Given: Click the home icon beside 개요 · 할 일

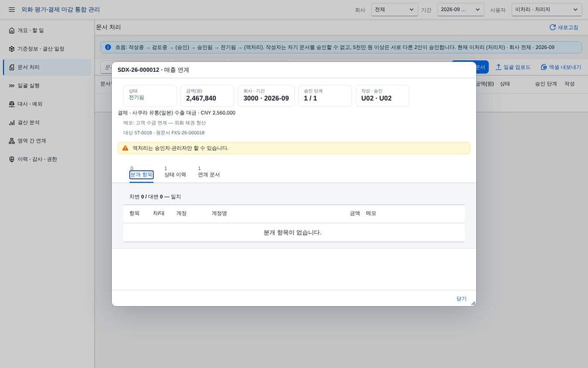Looking at the screenshot, I should [12, 31].
